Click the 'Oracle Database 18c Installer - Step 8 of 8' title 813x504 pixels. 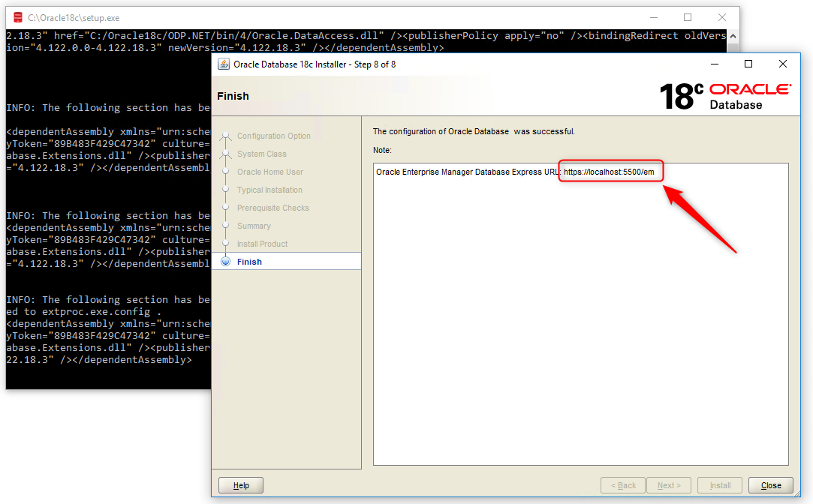pos(315,64)
